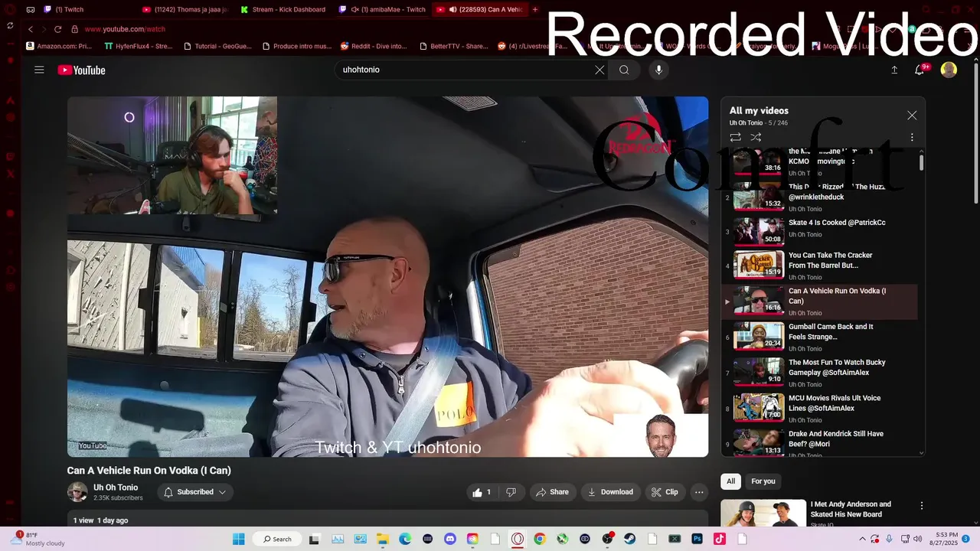Screen dimensions: 980x551
Task: Open the HyfenFlux4 bookmark
Action: [139, 46]
